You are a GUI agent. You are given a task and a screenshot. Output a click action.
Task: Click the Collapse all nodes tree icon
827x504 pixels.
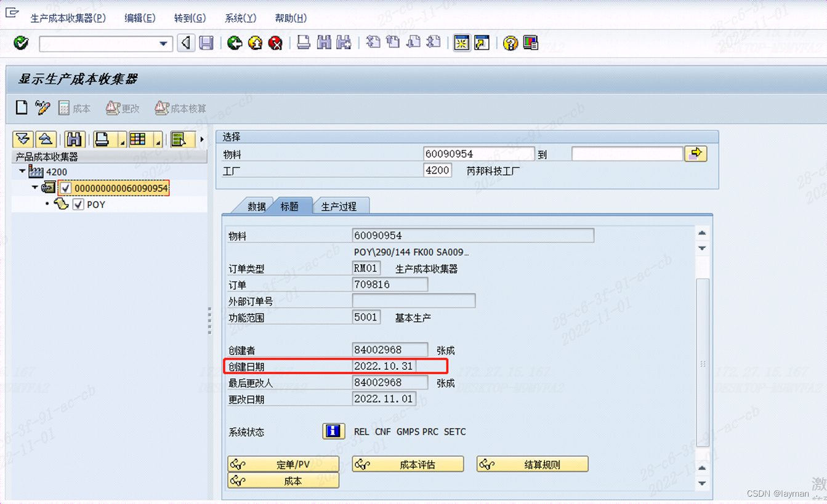tap(46, 139)
